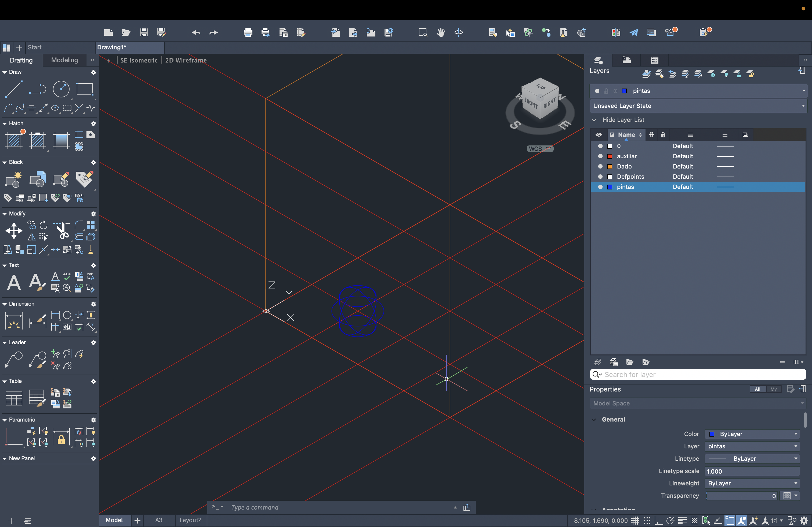This screenshot has height=527, width=812.
Task: Choose the Move tool in Modify
Action: tap(14, 231)
